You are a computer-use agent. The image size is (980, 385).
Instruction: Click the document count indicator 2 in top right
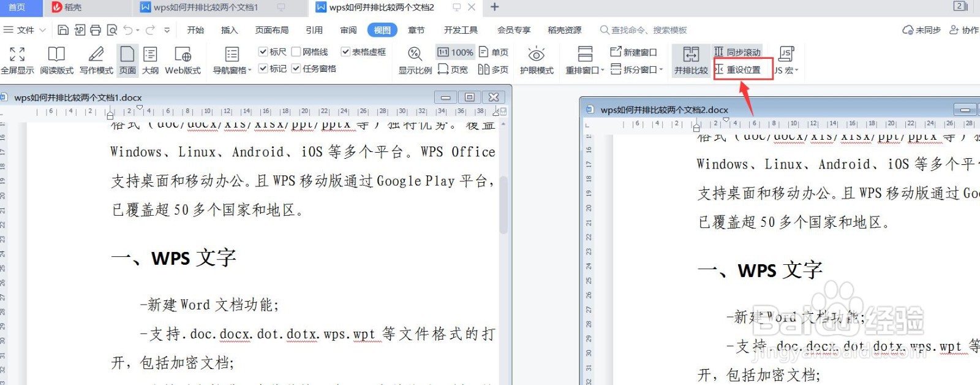960,6
